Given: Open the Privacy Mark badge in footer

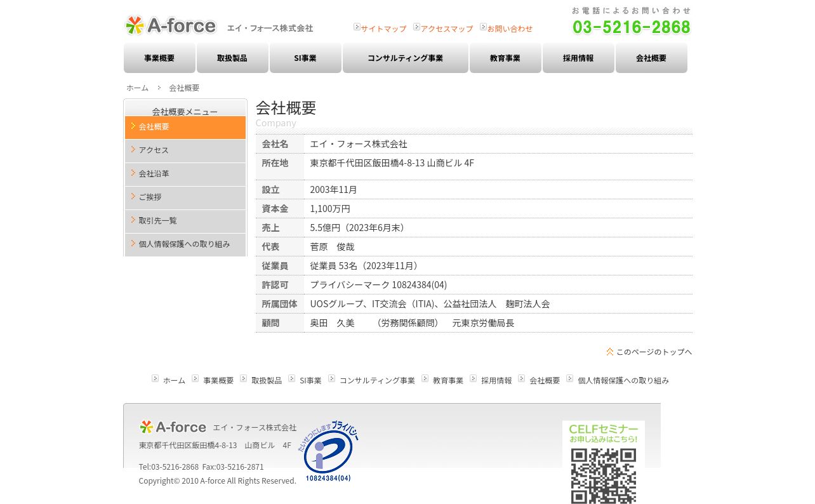Looking at the screenshot, I should (x=328, y=451).
